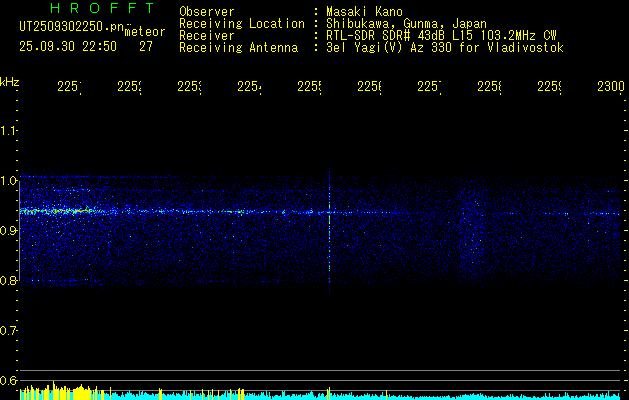Screen dimensions: 629x400
Task: Select the file name UT2509302250.pn
Action: click(x=72, y=27)
